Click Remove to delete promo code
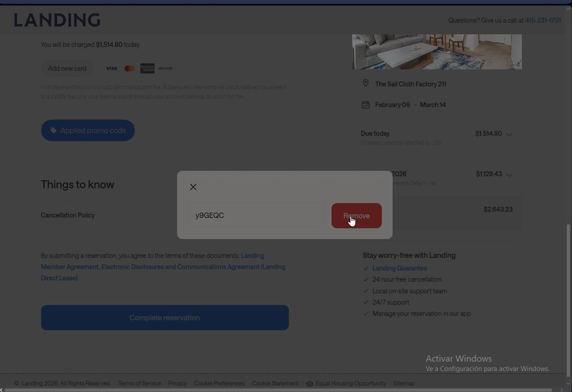 (x=357, y=216)
